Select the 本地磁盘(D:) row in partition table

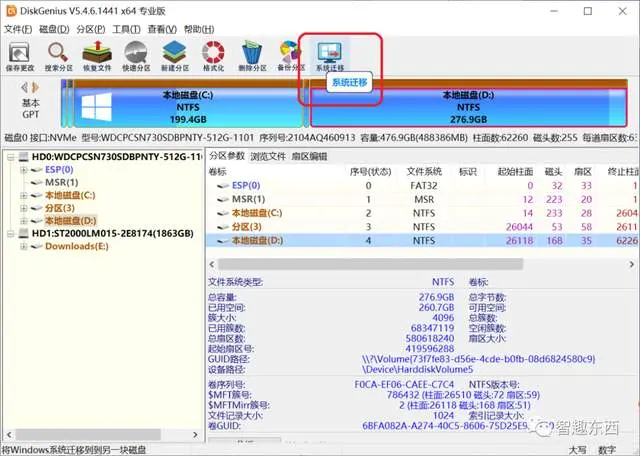[422, 240]
